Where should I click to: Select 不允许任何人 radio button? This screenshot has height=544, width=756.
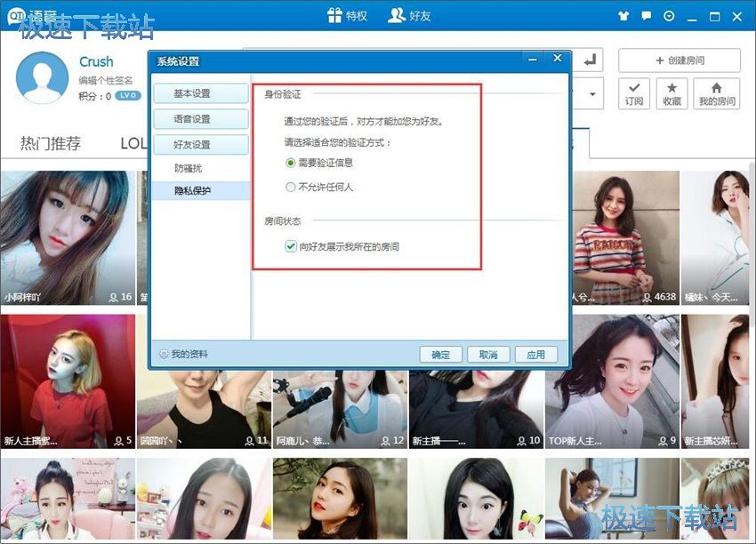point(290,187)
